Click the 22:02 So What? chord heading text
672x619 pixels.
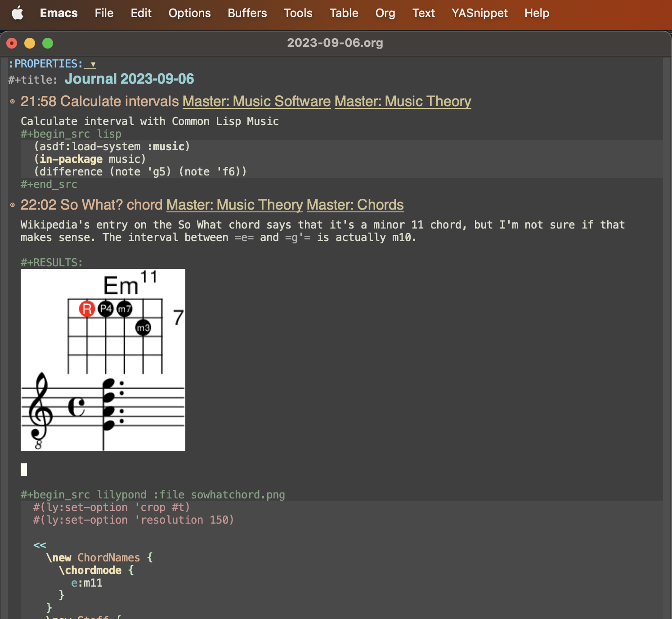pyautogui.click(x=91, y=205)
